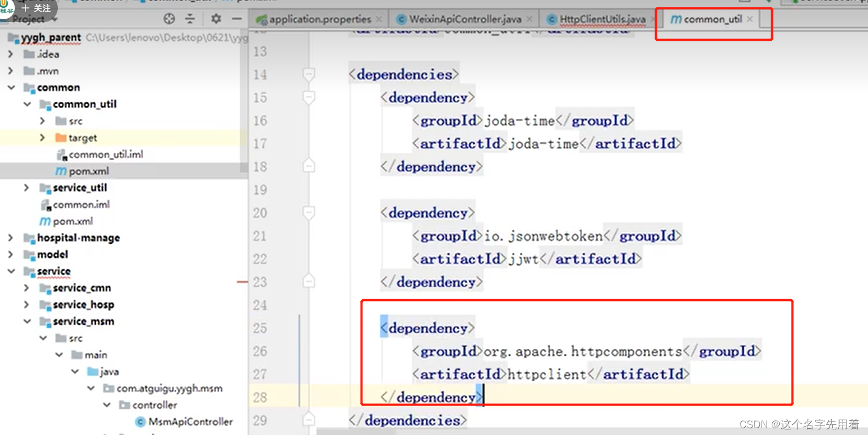Expand the model module
Screen dimensions: 868x435
click(11, 255)
